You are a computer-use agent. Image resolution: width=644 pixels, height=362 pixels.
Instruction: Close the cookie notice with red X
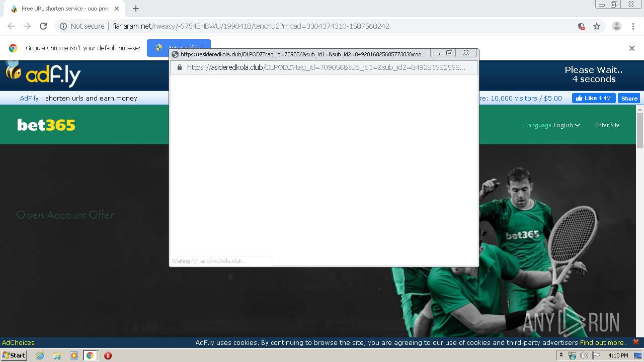click(635, 342)
